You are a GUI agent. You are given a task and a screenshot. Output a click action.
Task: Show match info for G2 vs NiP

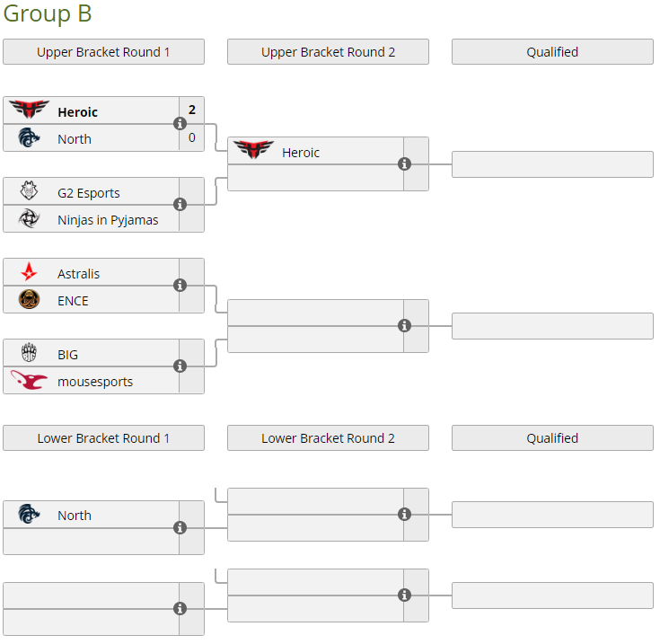click(180, 205)
